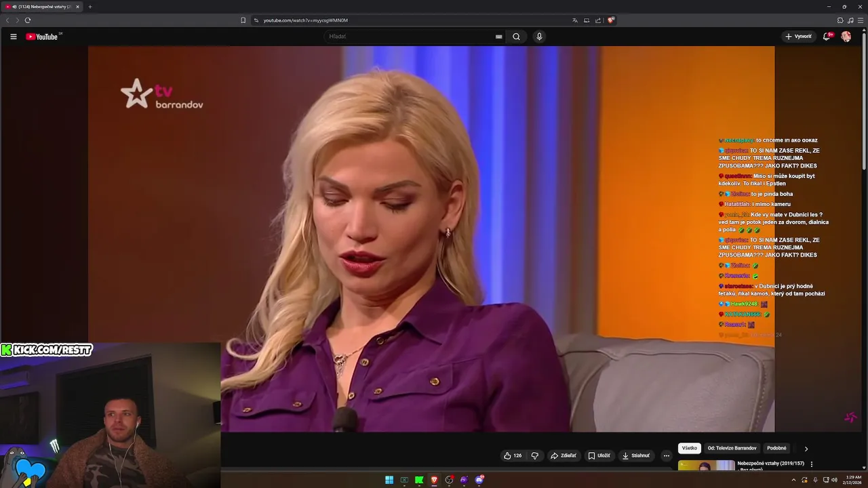Open a new browser tab
This screenshot has height=488, width=868.
(x=90, y=7)
